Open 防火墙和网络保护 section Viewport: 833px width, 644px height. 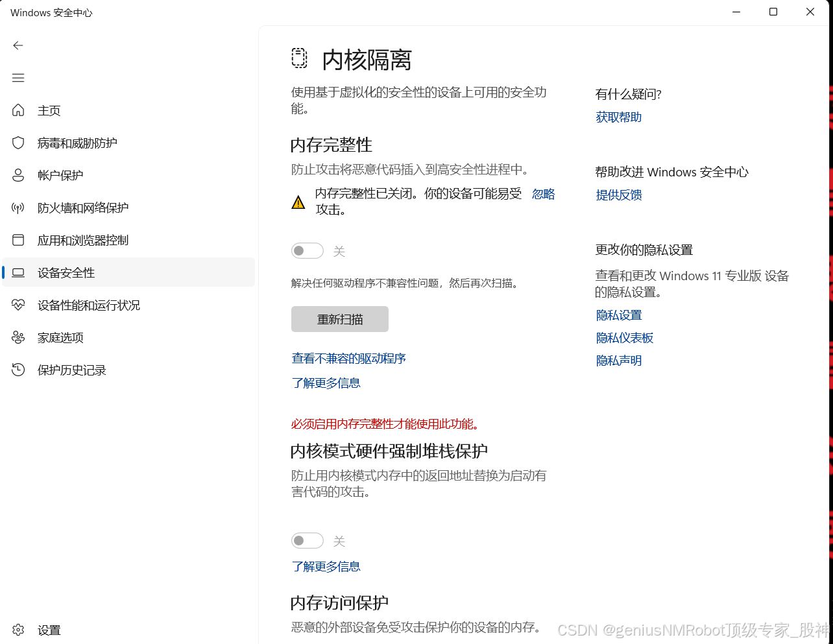coord(128,208)
